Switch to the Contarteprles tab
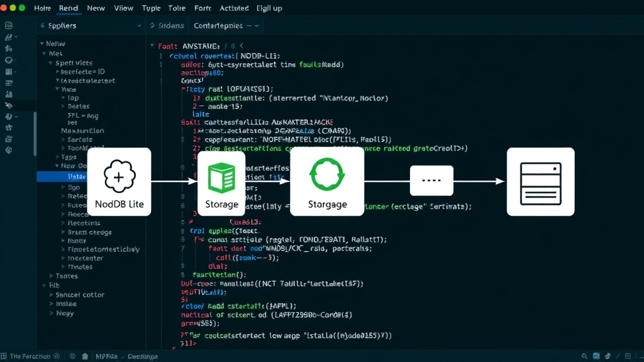The image size is (644, 362). [x=218, y=25]
